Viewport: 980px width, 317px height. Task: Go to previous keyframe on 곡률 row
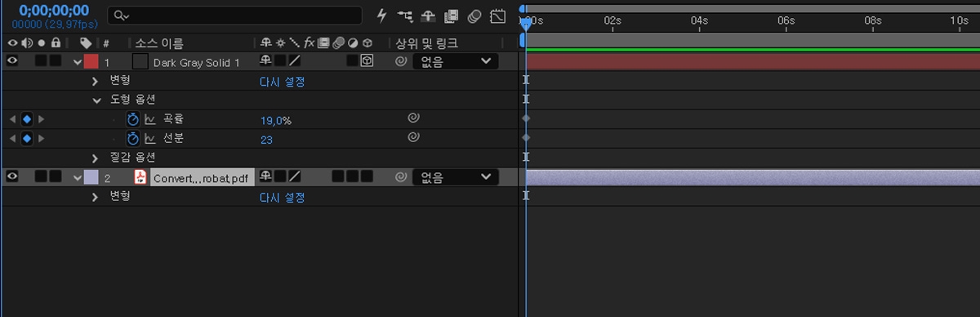pos(11,119)
